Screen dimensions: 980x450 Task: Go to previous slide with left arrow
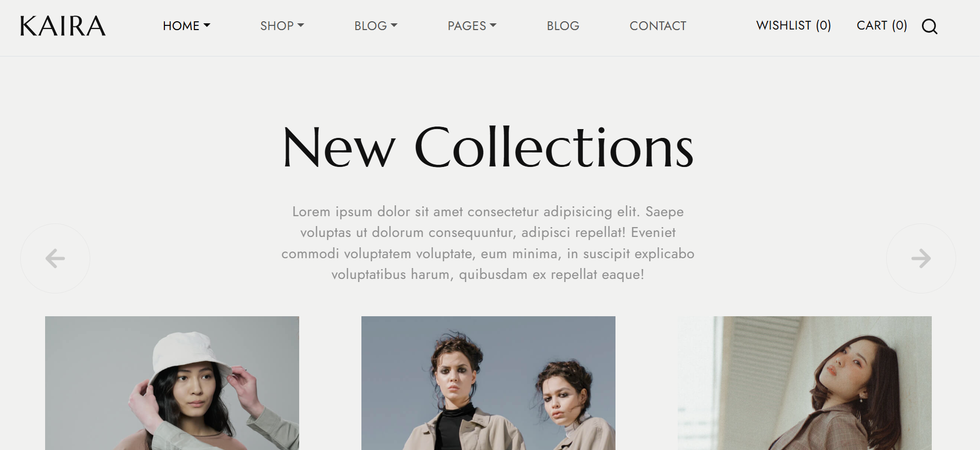[x=55, y=258]
